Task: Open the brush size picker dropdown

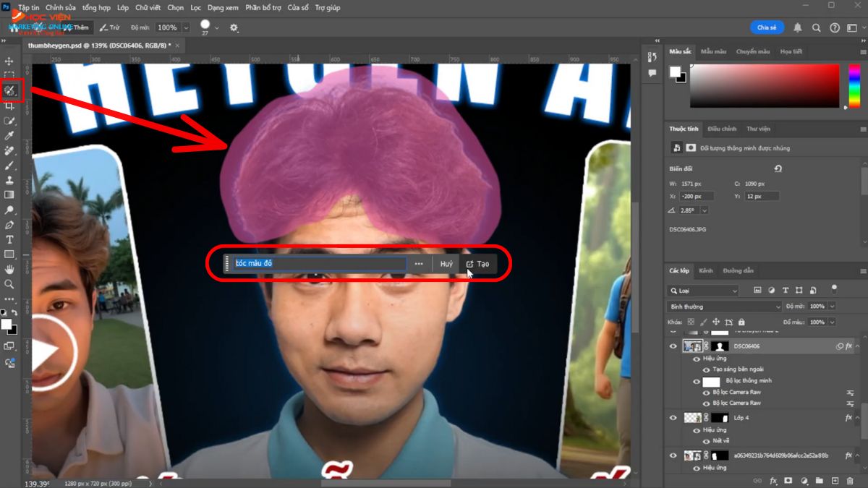Action: pyautogui.click(x=216, y=27)
